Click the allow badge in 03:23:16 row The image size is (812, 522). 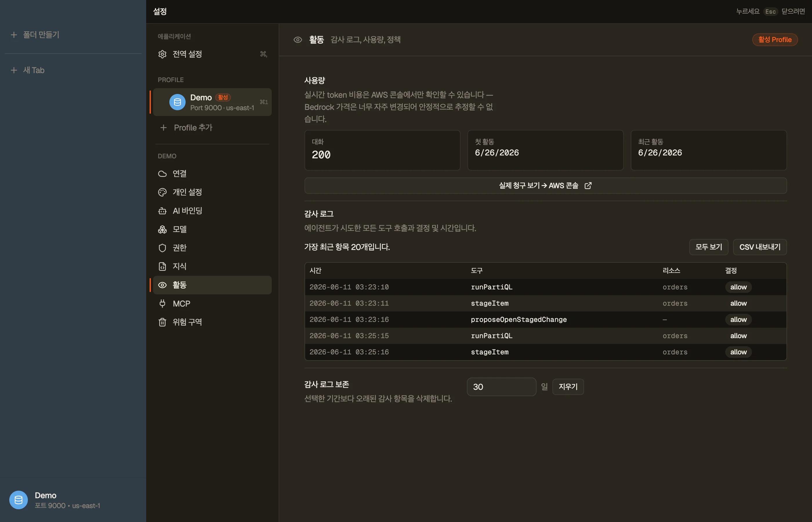click(738, 320)
